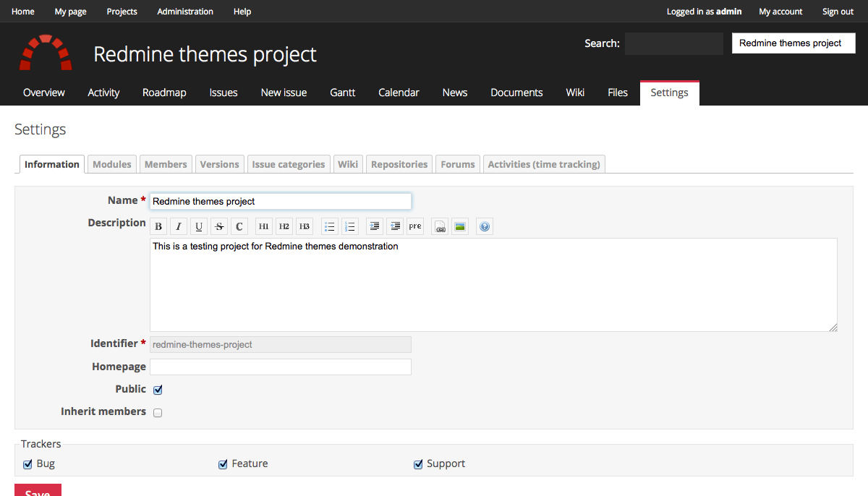Open the Activity page
Image resolution: width=868 pixels, height=496 pixels.
pyautogui.click(x=103, y=93)
